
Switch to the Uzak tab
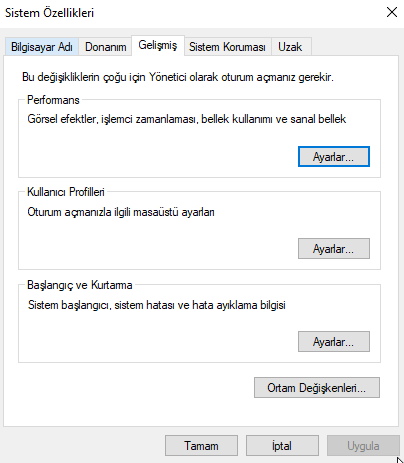[290, 47]
